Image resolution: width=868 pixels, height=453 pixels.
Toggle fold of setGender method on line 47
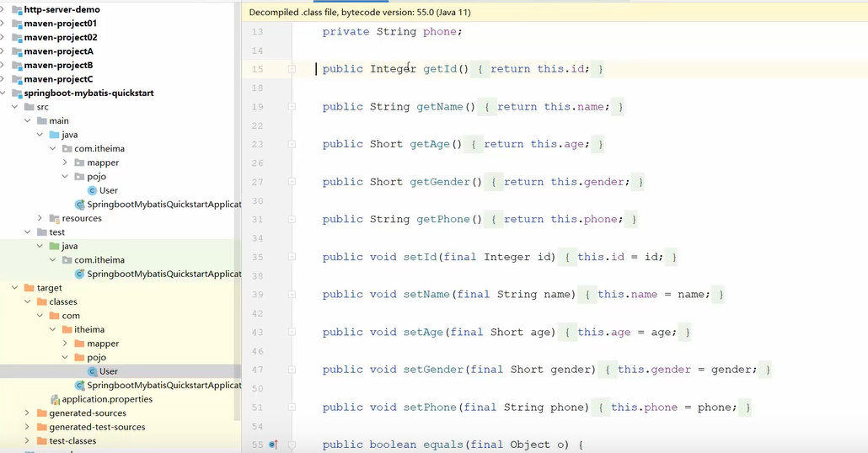[x=292, y=370]
